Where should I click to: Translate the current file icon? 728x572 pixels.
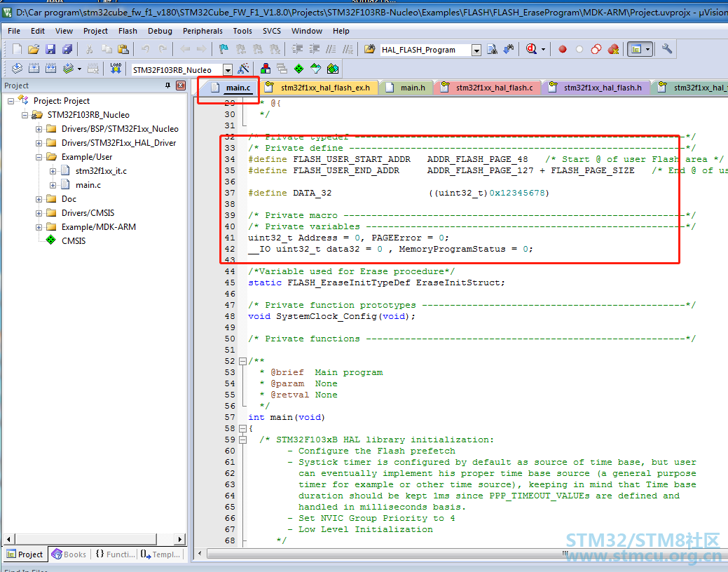18,69
